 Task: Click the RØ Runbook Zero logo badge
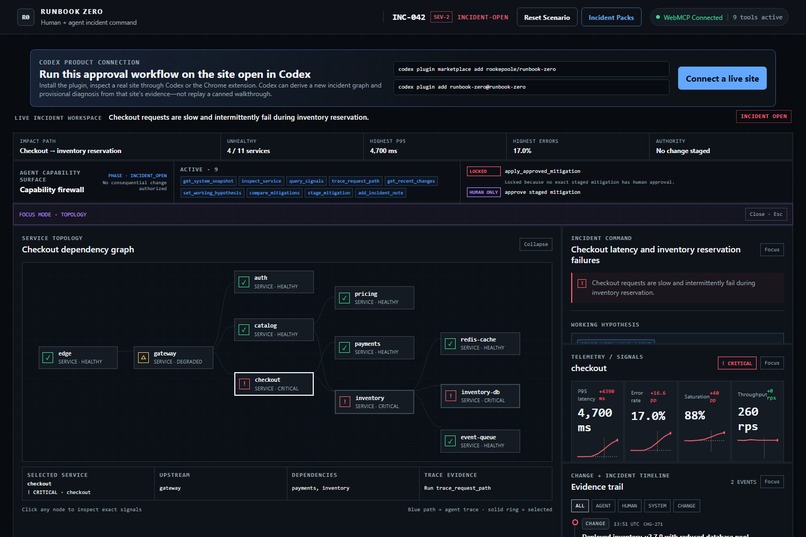pos(26,17)
